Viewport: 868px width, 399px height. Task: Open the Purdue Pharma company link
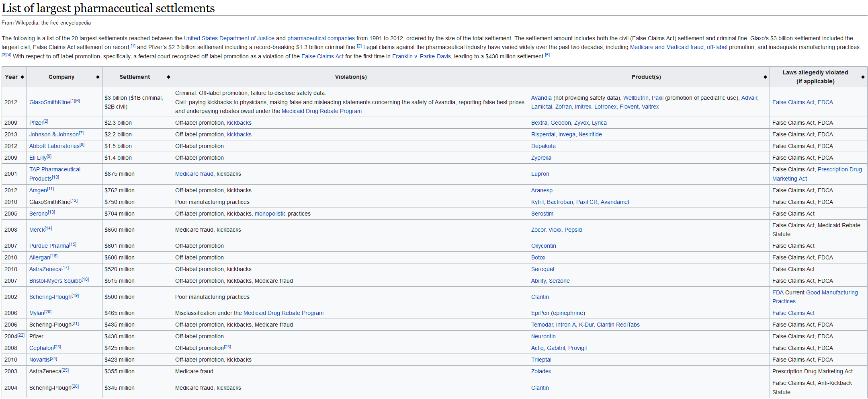click(49, 246)
